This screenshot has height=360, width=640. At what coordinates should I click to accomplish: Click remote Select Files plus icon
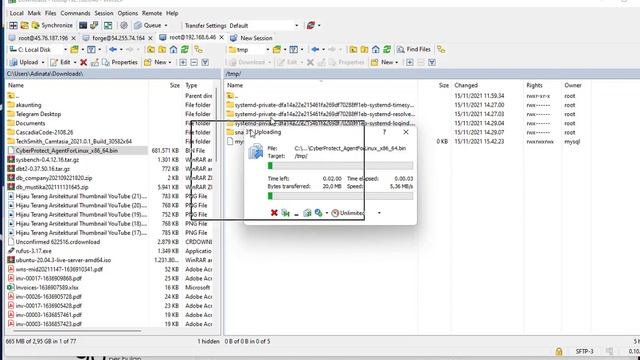pos(409,62)
